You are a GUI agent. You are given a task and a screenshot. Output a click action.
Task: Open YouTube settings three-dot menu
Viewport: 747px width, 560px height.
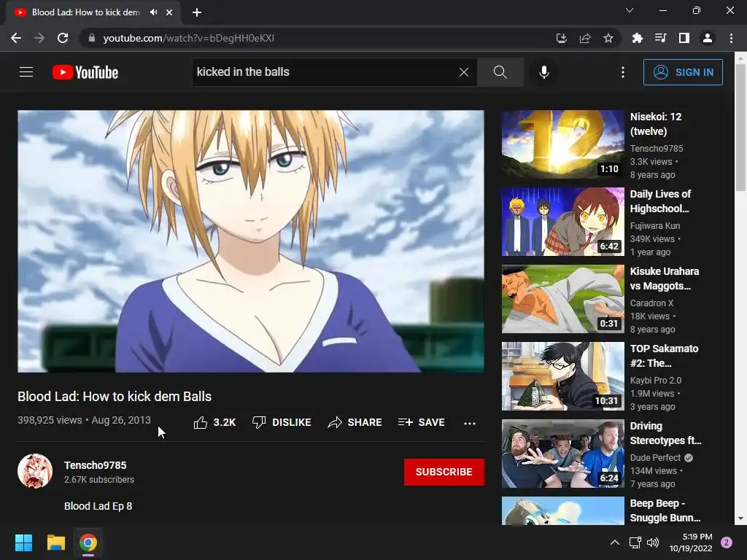tap(623, 72)
